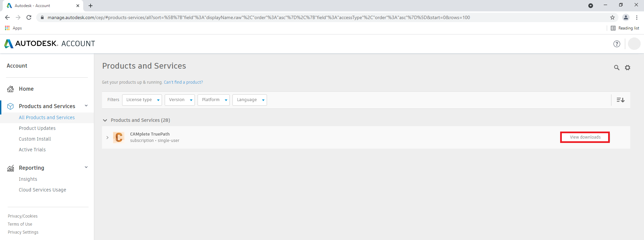
Task: Open the user avatar menu
Action: [x=634, y=44]
